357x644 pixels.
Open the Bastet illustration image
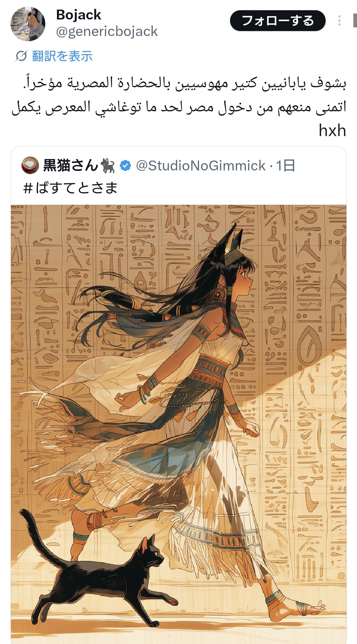pyautogui.click(x=178, y=424)
